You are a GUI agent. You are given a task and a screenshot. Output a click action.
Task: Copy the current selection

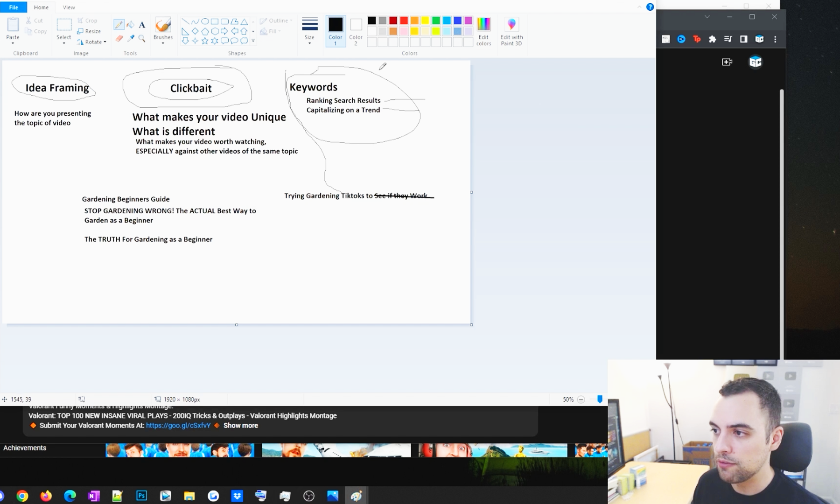pyautogui.click(x=36, y=31)
